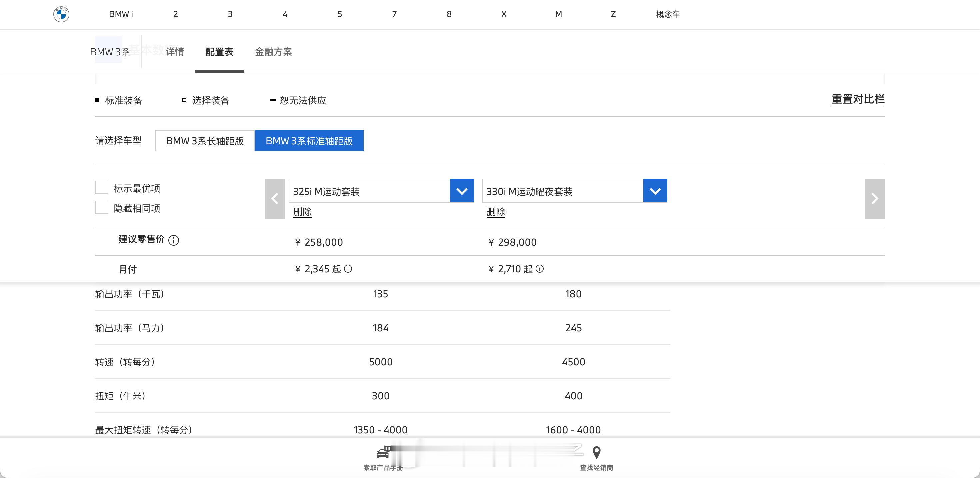This screenshot has height=478, width=980.
Task: Open the 详情 tab
Action: 175,52
